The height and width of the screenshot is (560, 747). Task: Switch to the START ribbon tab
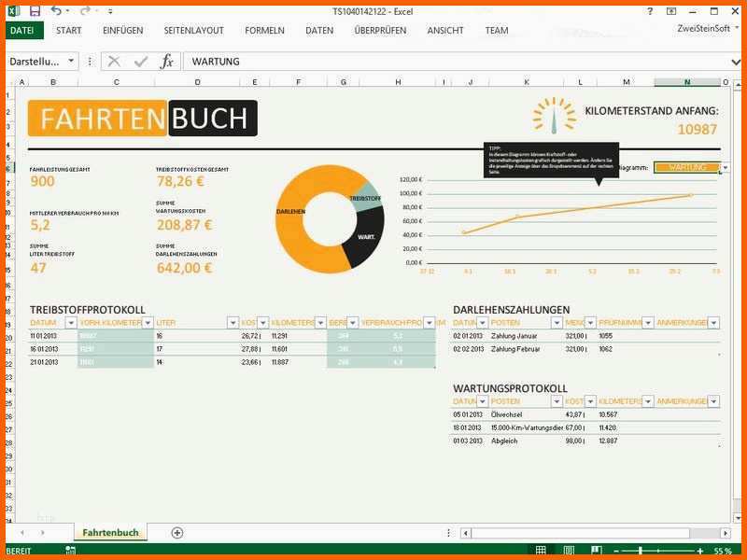click(68, 31)
